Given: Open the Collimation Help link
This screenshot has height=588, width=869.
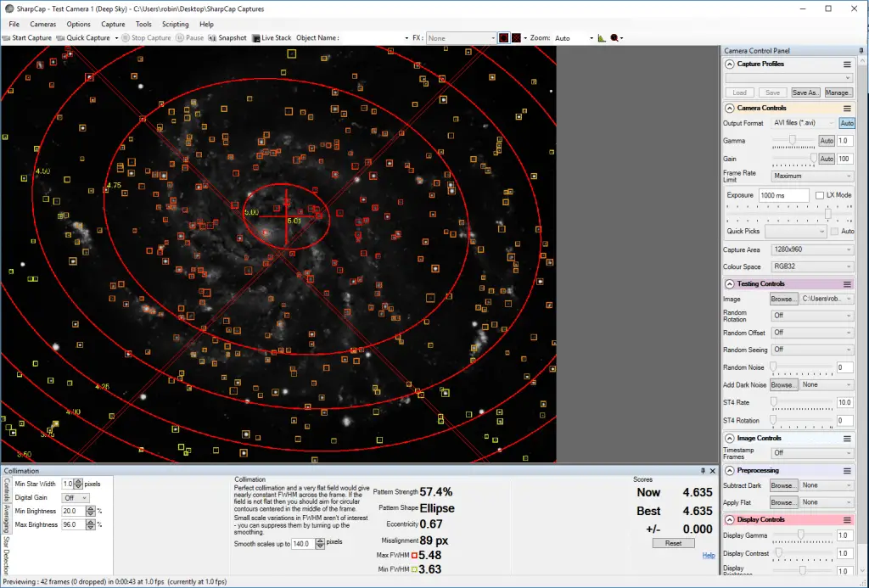Looking at the screenshot, I should pyautogui.click(x=709, y=555).
